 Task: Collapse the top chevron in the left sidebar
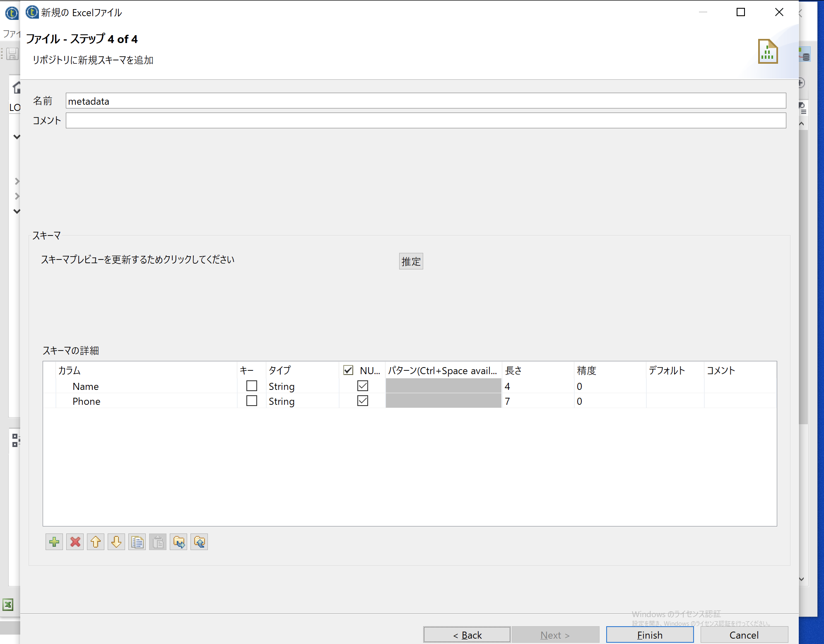click(17, 137)
